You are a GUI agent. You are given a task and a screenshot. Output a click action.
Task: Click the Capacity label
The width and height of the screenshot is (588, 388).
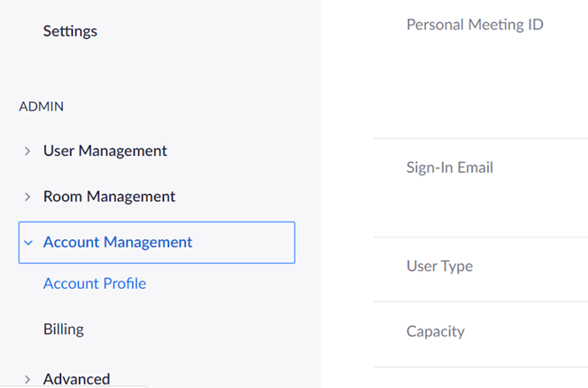pyautogui.click(x=436, y=331)
